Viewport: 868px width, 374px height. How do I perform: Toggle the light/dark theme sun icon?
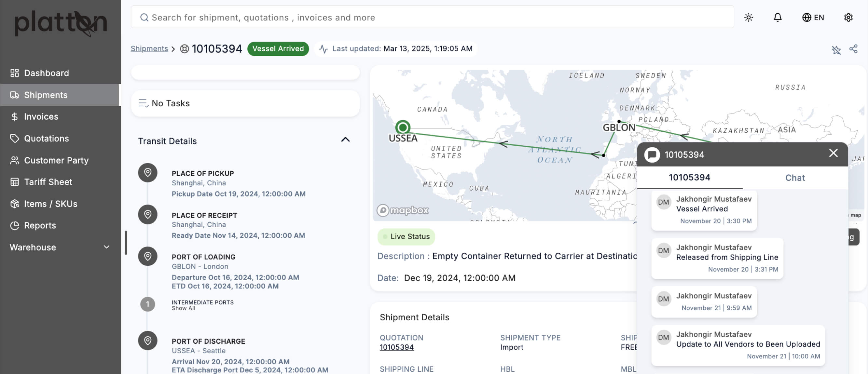(x=748, y=18)
